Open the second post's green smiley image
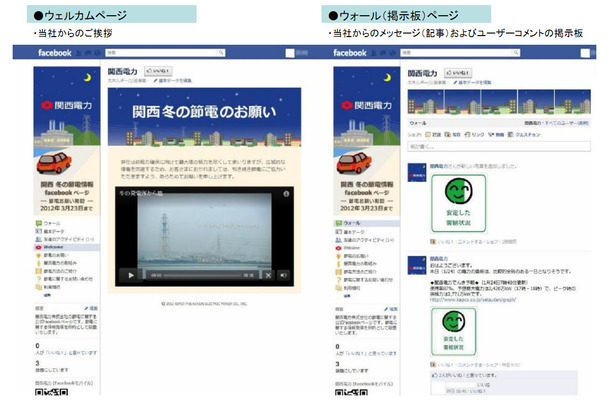Screen dimensions: 610x400 click(454, 332)
